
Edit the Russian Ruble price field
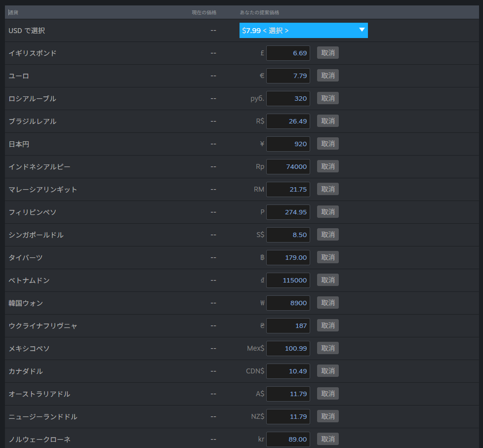click(288, 99)
